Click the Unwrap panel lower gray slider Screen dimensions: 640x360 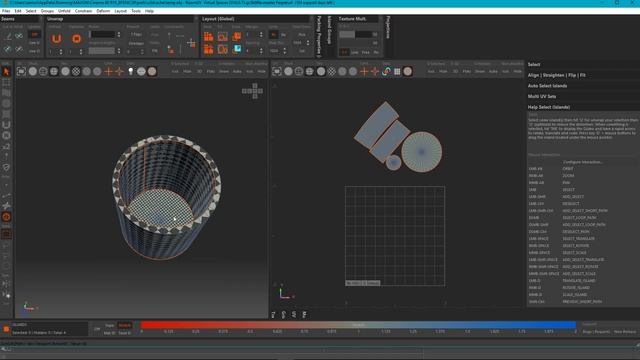[x=102, y=51]
